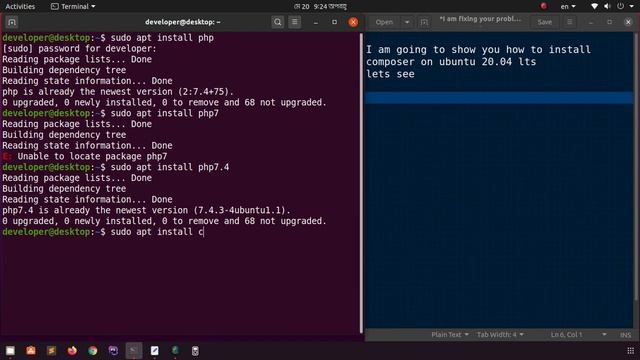Image resolution: width=640 pixels, height=360 pixels.
Task: Click 'Unable to locate package php7' error line
Action: [84, 156]
